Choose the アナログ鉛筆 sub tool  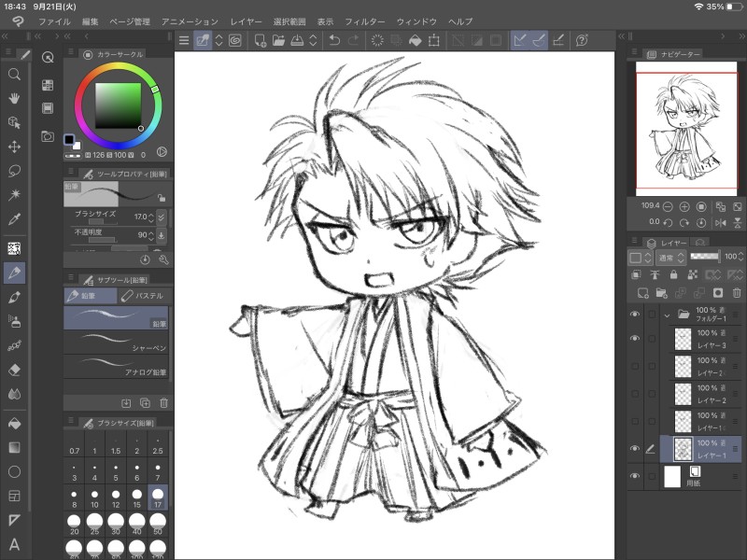(x=116, y=367)
